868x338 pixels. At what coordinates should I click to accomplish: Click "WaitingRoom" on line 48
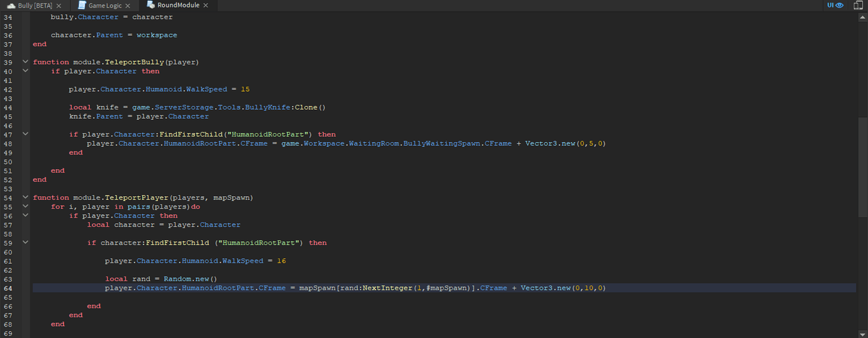coord(374,143)
